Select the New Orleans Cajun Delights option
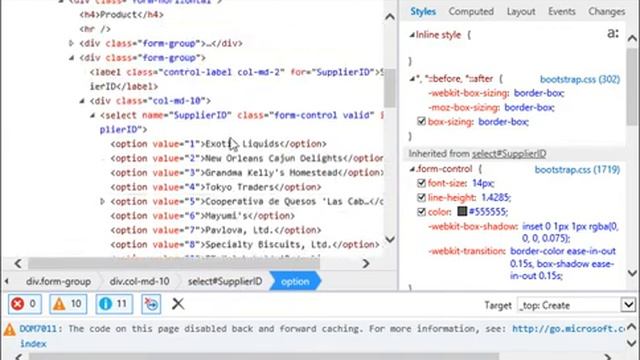The image size is (640, 360). (x=247, y=158)
